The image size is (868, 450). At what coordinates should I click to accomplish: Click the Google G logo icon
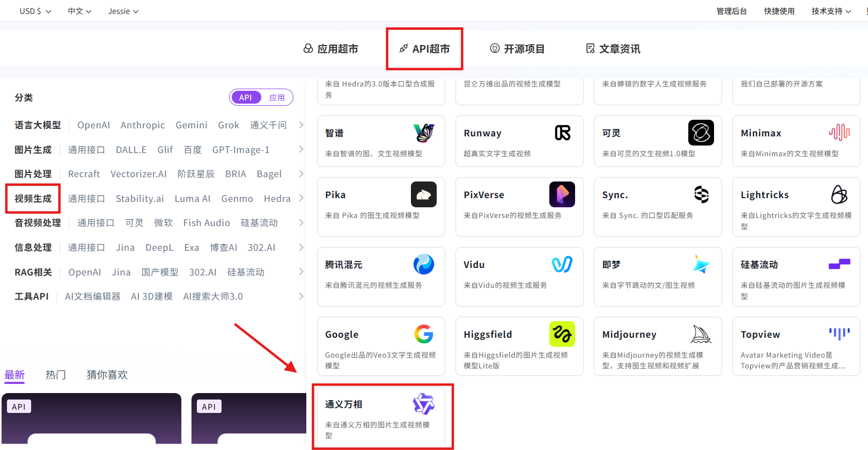(x=424, y=334)
